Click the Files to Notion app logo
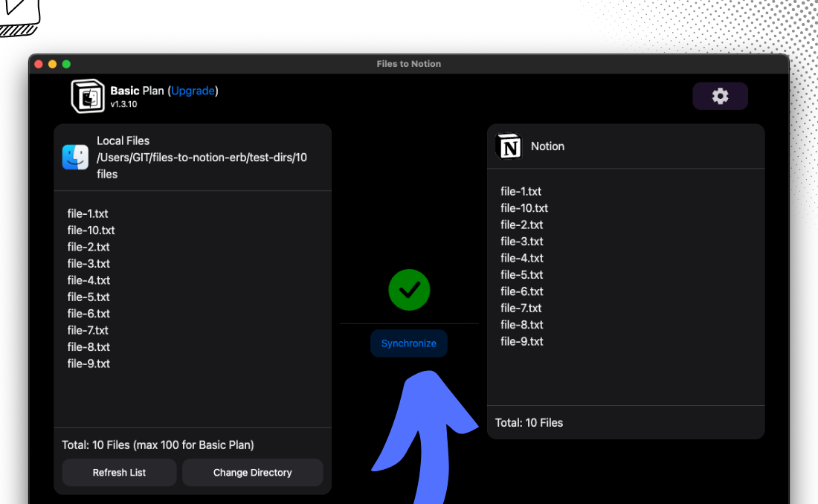 [88, 96]
